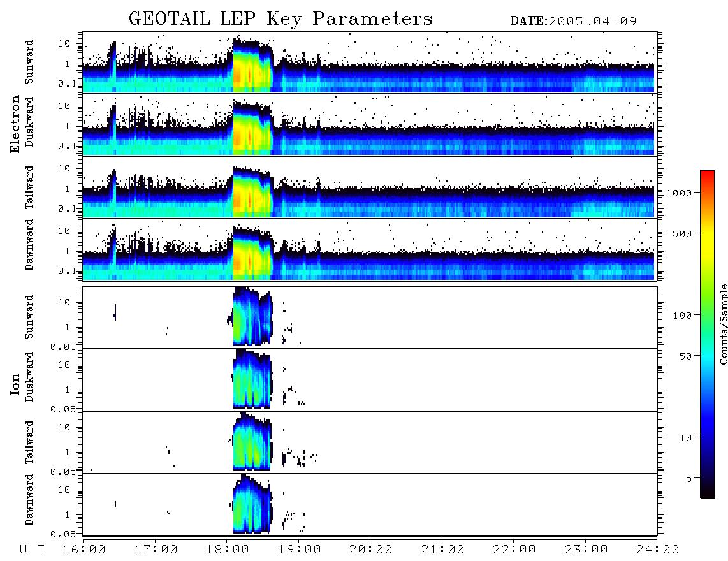Click the '0.05' tick of Ion Sunward panel

(63, 347)
